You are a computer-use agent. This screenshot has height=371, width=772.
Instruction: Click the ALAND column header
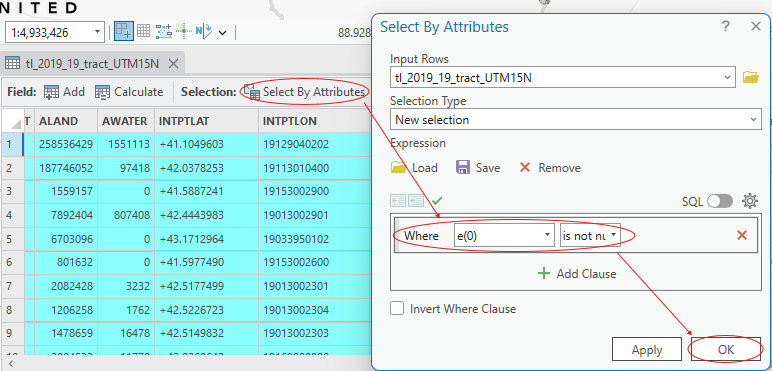click(x=65, y=121)
